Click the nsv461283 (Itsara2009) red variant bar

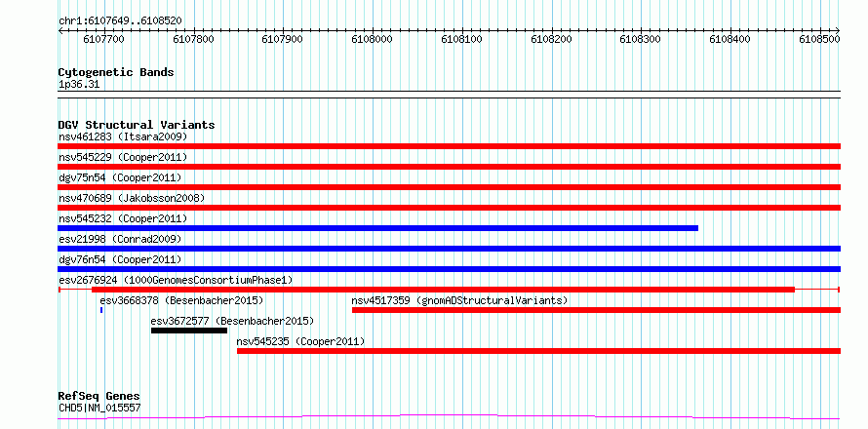coord(449,146)
